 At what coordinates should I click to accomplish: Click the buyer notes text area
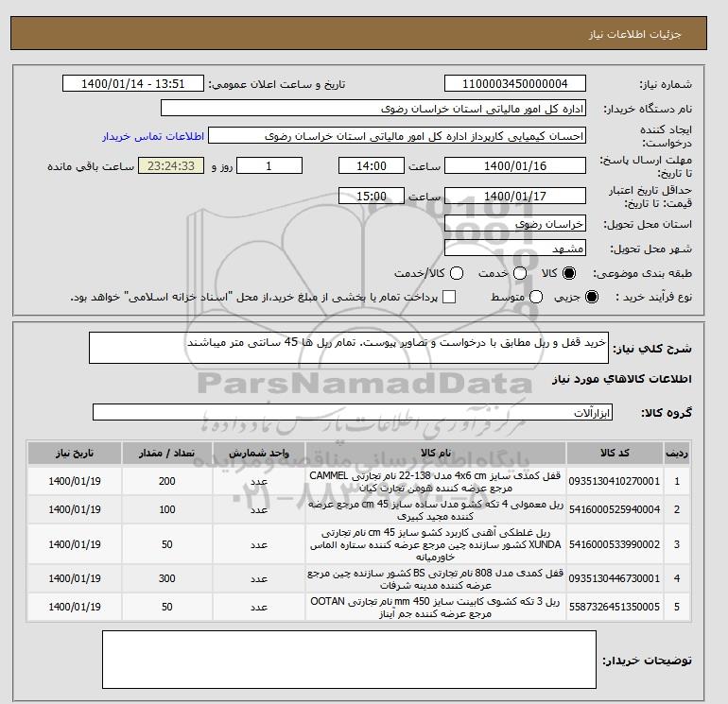tap(349, 660)
